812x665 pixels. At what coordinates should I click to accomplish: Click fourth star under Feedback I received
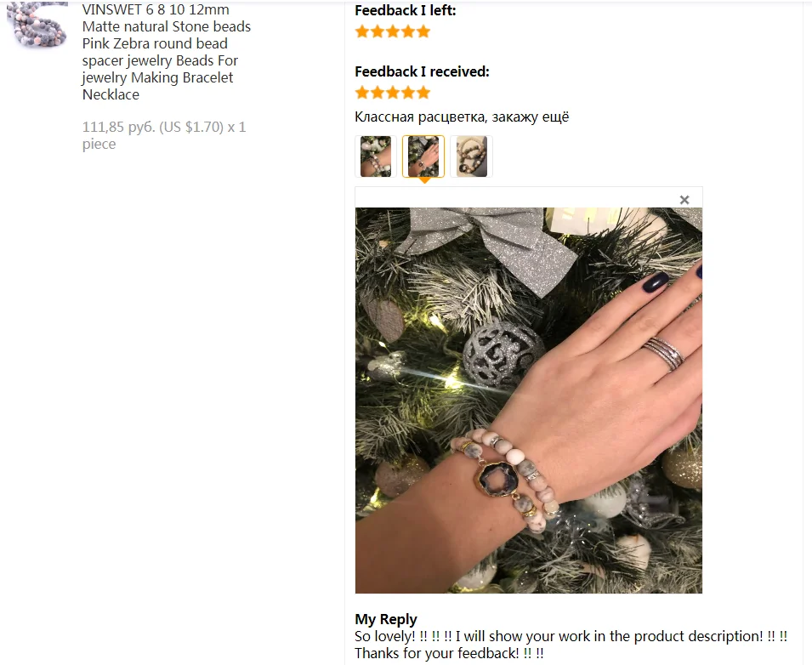point(408,93)
